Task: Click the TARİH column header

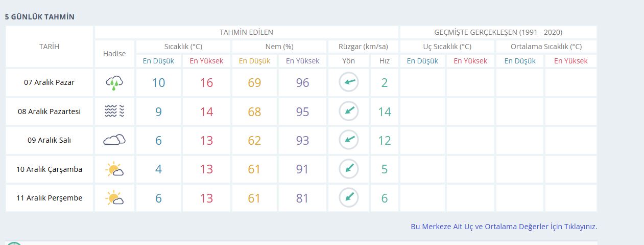Action: [50, 47]
